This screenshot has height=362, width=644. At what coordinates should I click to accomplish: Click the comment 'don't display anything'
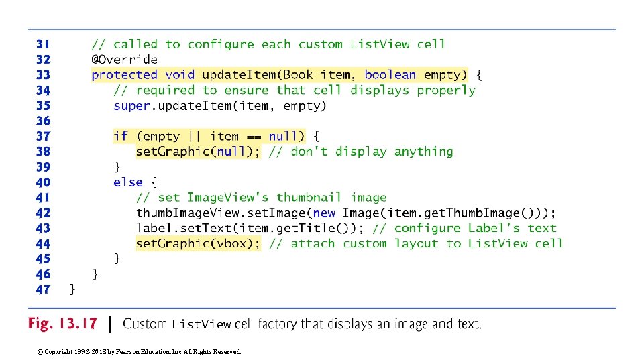361,152
